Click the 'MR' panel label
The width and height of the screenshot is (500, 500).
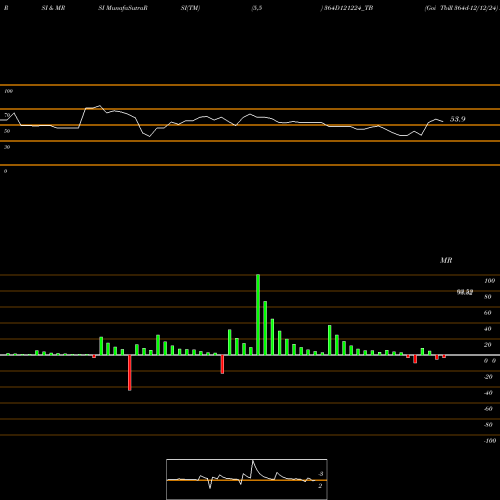pos(446,260)
